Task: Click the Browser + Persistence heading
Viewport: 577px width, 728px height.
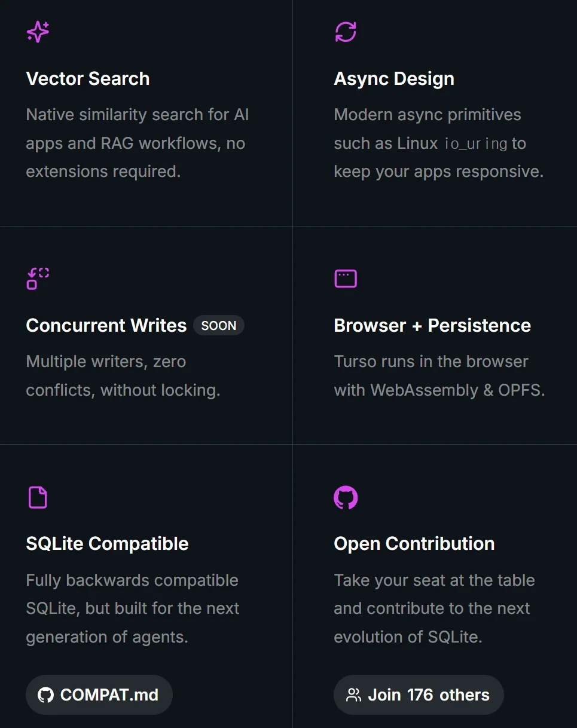Action: [432, 326]
